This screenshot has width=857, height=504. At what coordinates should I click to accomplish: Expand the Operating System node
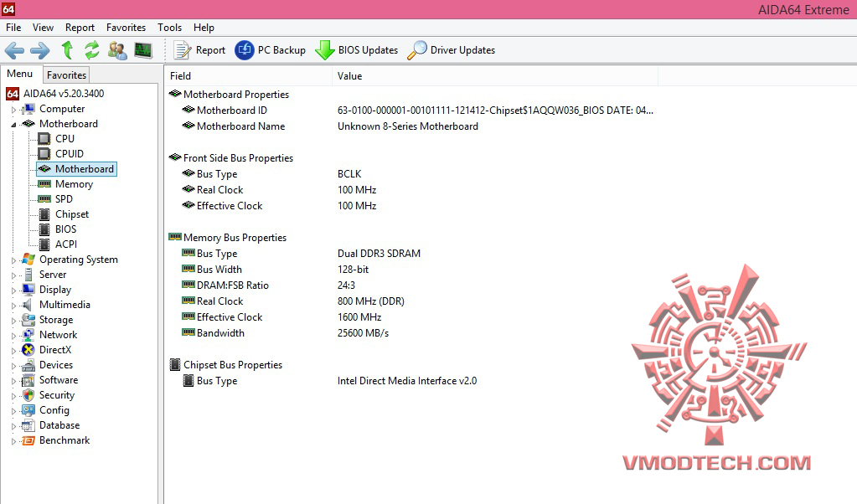[x=13, y=260]
